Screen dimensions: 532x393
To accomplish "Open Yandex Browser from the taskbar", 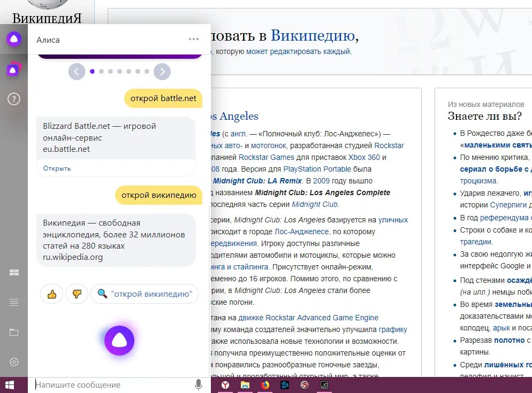I will point(225,385).
